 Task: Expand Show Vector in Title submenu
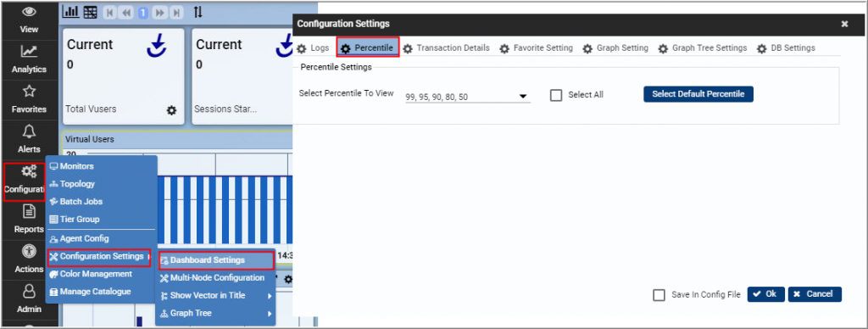coord(216,295)
